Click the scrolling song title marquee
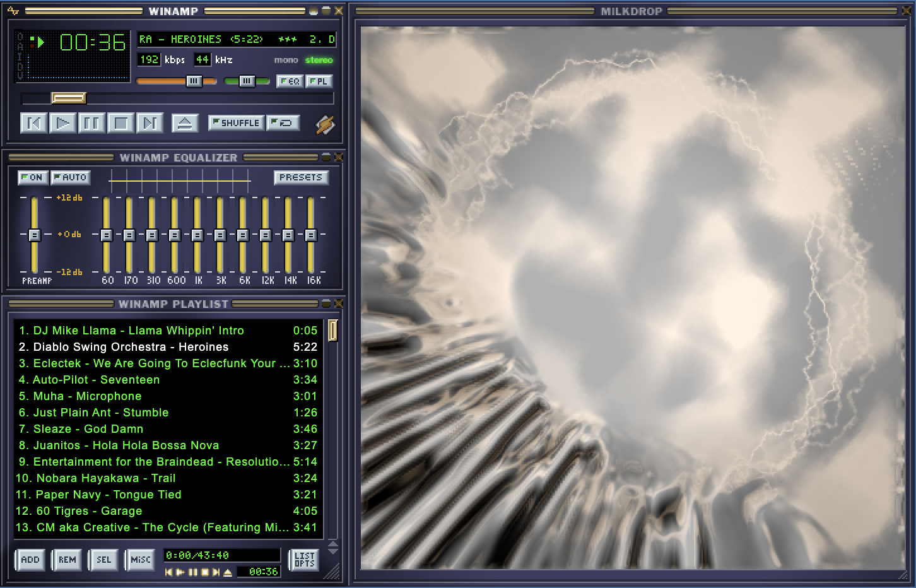Viewport: 916px width, 588px height. point(237,39)
